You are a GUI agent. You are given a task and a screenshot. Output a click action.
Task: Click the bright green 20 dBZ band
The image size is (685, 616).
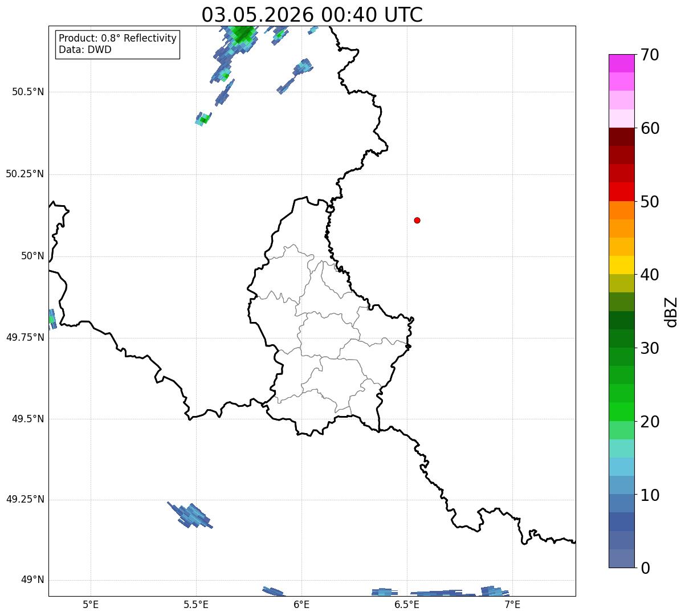tap(622, 412)
